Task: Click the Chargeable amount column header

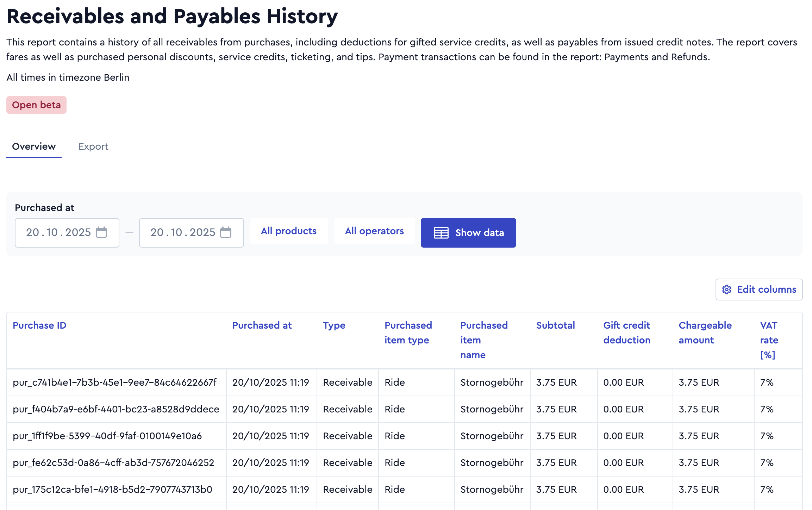Action: click(705, 333)
